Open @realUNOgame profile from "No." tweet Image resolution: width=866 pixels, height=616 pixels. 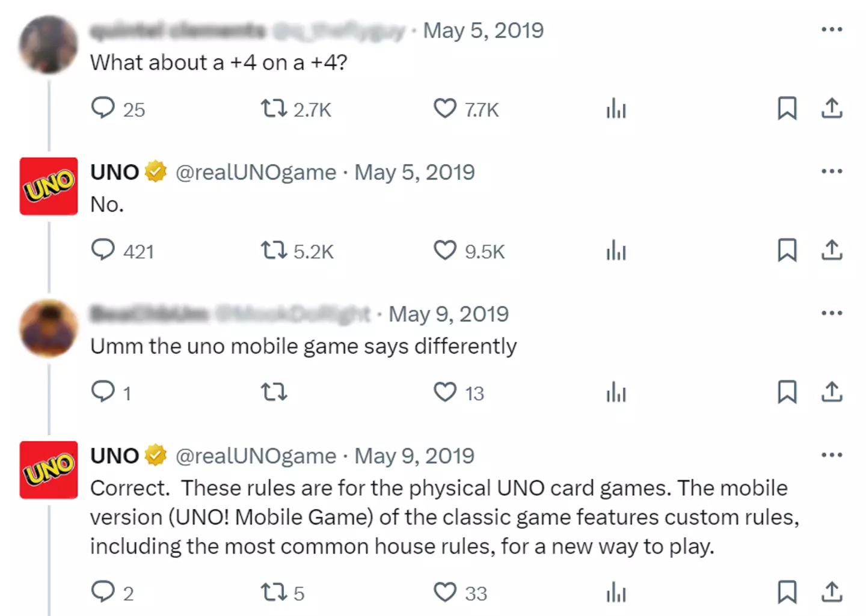pos(256,172)
